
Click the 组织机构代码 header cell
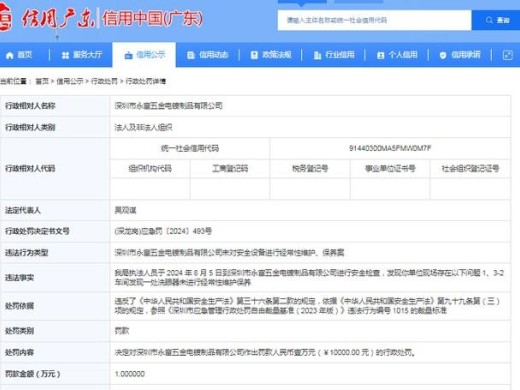pyautogui.click(x=150, y=169)
